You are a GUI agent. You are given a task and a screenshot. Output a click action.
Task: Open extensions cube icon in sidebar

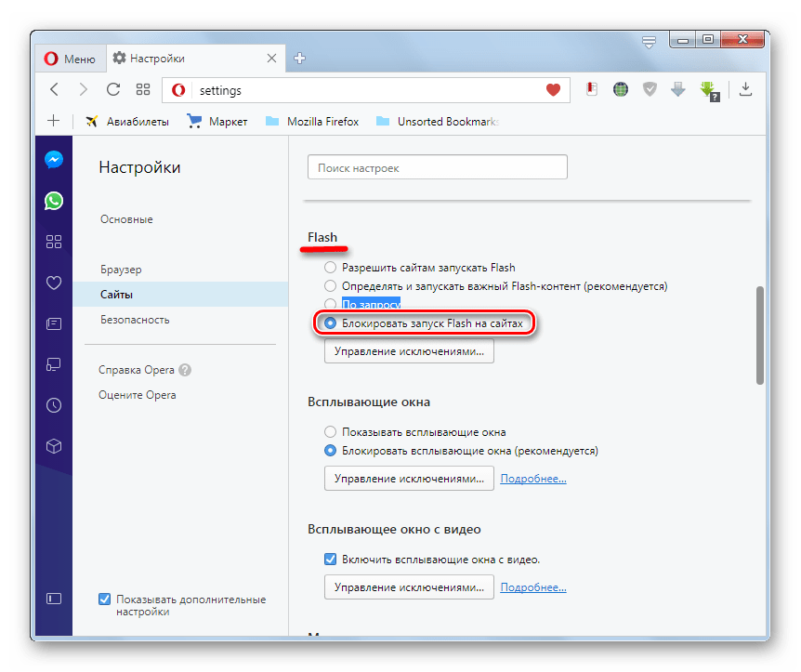pos(54,446)
